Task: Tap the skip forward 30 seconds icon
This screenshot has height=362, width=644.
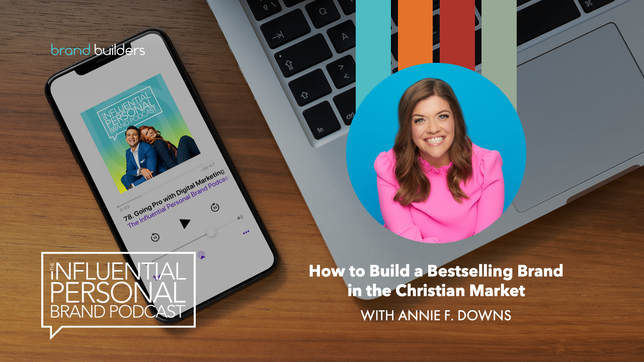Action: click(x=215, y=208)
